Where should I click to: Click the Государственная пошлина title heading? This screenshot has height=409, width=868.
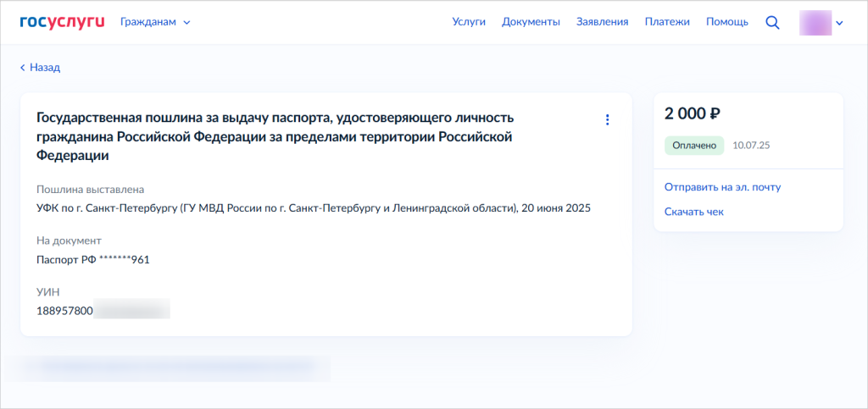coord(275,136)
